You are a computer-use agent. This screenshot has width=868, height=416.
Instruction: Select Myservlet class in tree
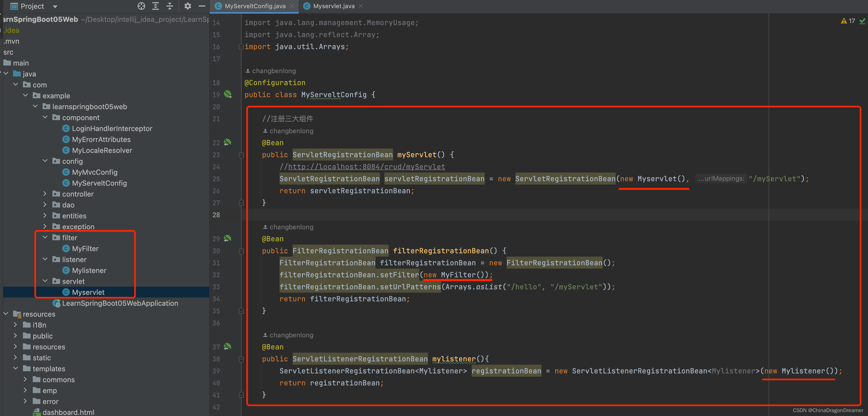(88, 292)
